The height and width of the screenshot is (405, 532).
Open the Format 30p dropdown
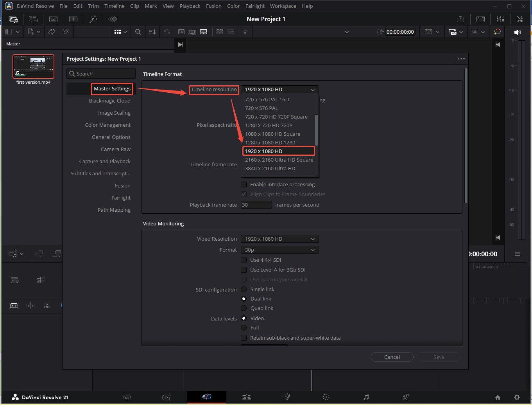coord(280,250)
